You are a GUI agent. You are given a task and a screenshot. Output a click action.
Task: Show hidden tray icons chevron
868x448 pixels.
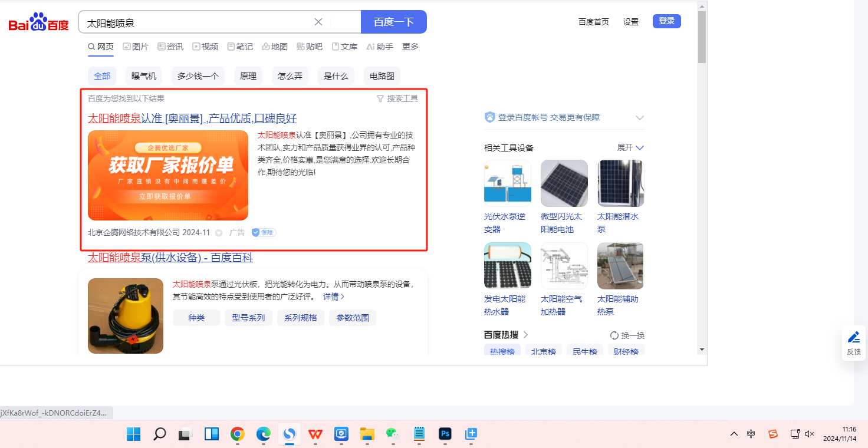coord(734,434)
